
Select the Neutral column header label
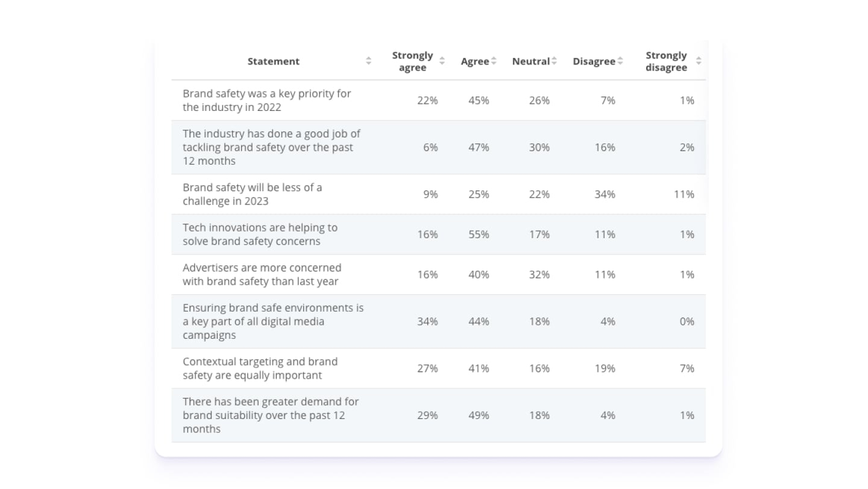tap(530, 61)
